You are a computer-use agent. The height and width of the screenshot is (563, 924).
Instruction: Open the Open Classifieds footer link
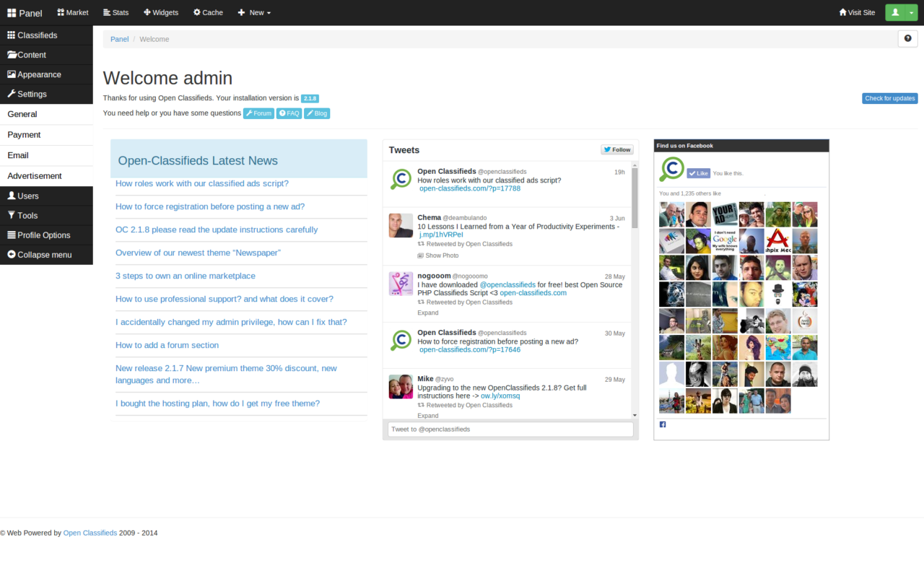click(x=90, y=533)
